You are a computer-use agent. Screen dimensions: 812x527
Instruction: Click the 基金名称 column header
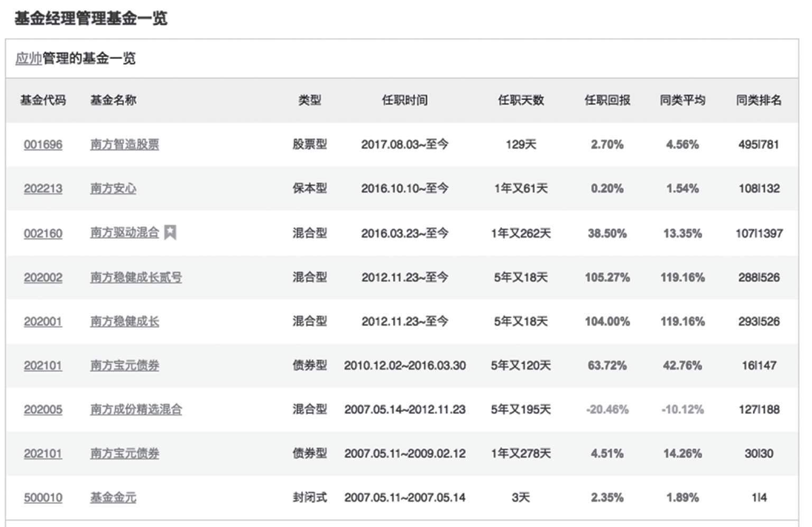click(113, 100)
